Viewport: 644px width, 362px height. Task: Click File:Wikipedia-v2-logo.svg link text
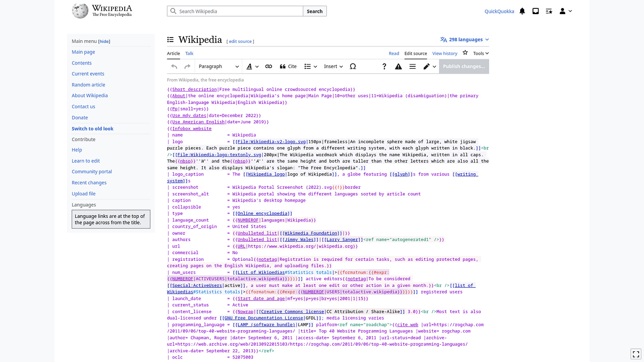click(271, 141)
